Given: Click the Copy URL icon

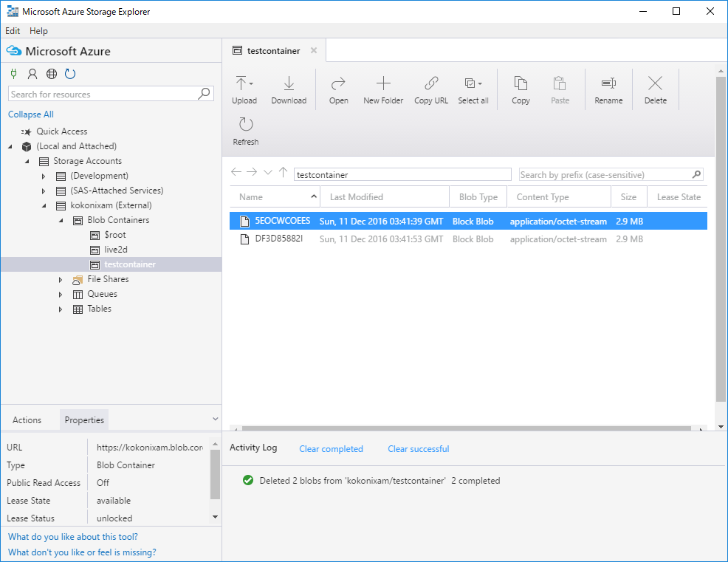Looking at the screenshot, I should [x=431, y=83].
